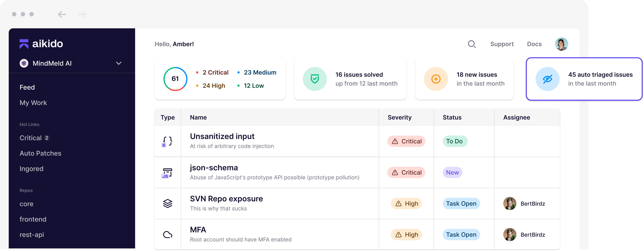Screen dimensions: 644x251
Task: Click the To Do status badge
Action: (455, 142)
